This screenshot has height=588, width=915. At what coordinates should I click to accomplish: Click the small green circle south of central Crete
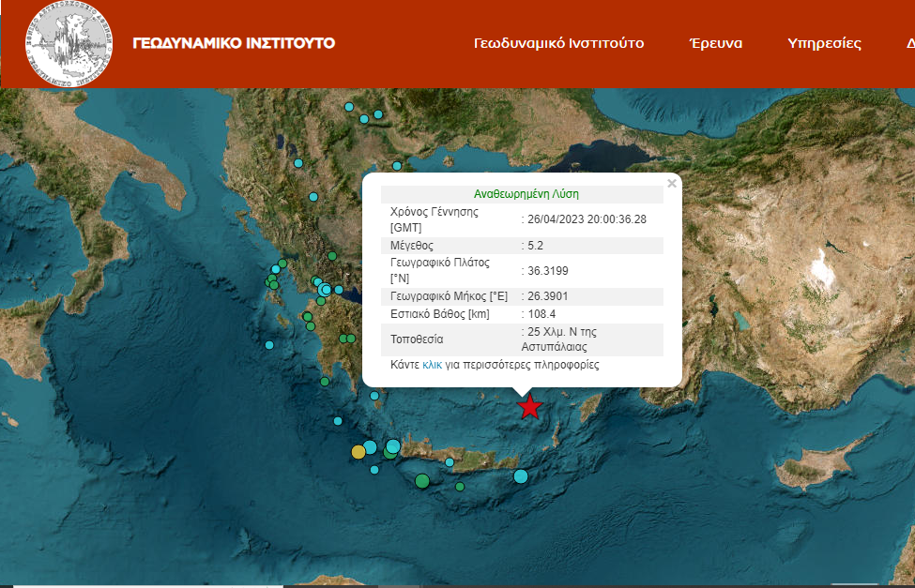460,487
